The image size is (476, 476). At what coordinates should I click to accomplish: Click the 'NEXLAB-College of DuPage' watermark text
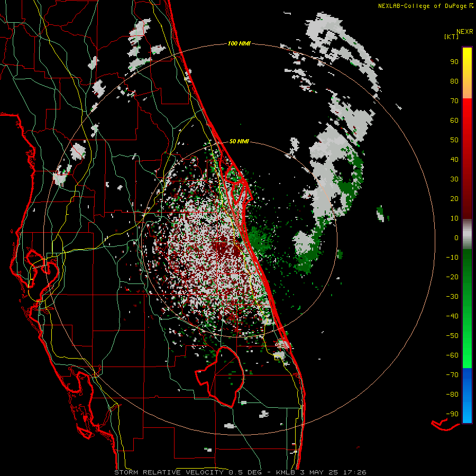point(422,6)
